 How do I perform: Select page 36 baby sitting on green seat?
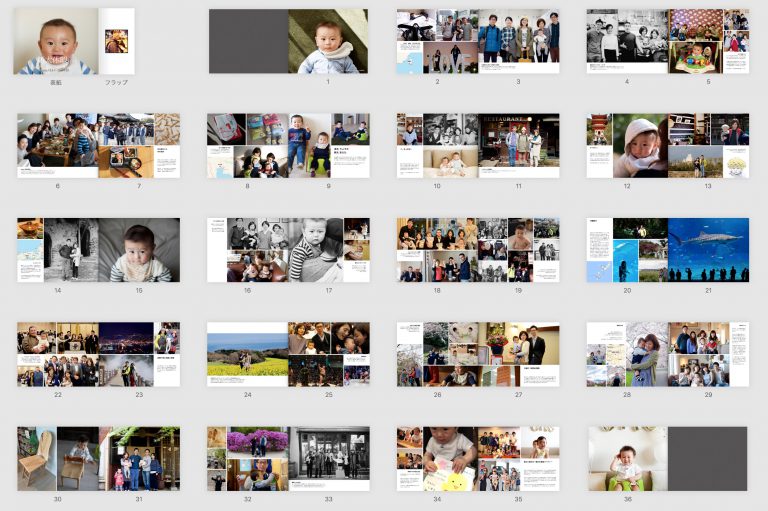click(x=627, y=458)
